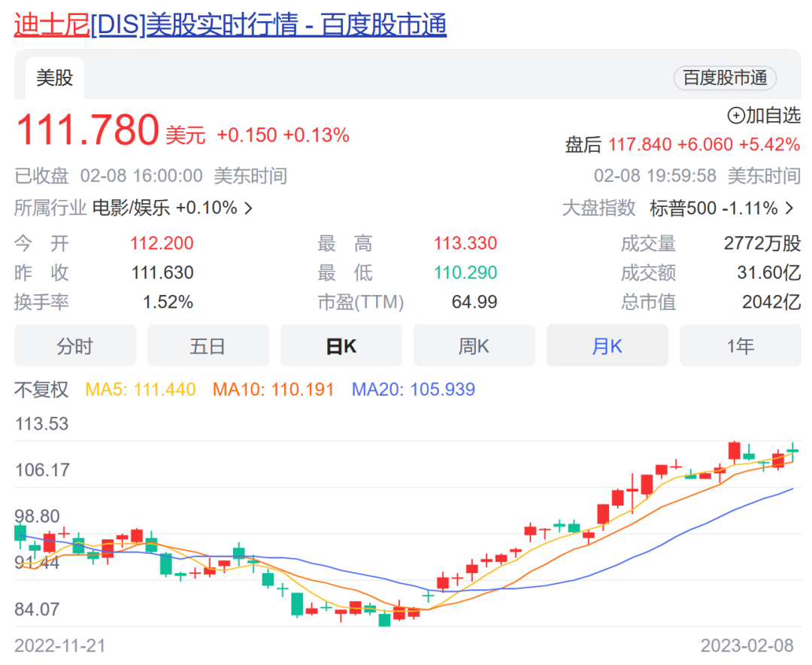Click the 最低 value 110.290
Screen dimensions: 812x665
[x=465, y=272]
